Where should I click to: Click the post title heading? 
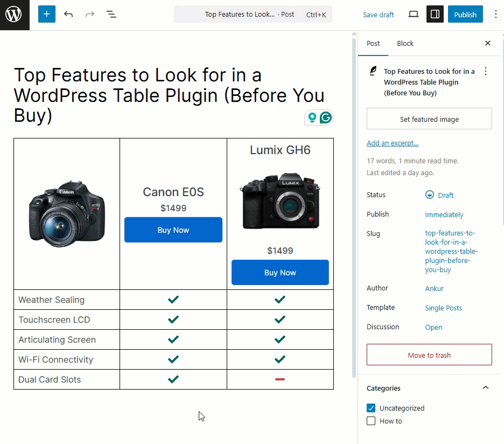169,95
